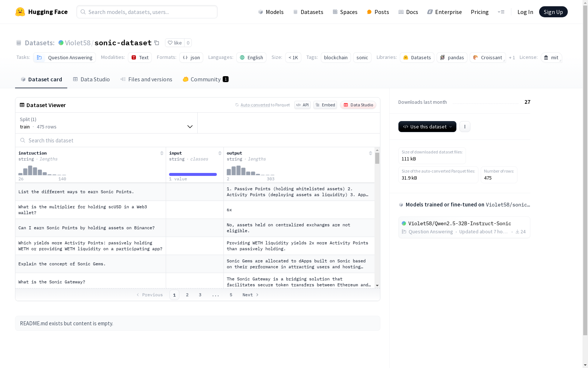
Task: Open the Use this dataset dropdown
Action: pos(427,127)
